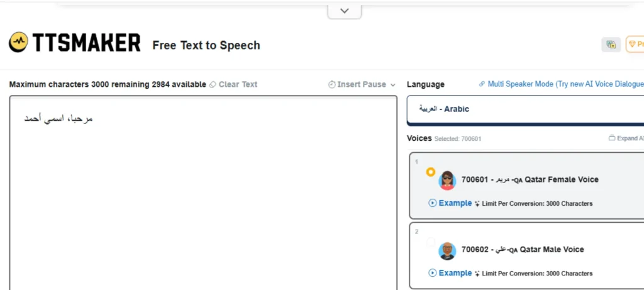Screen dimensions: 644x290
Task: Expand the collapsed top panel chevron
Action: [345, 11]
